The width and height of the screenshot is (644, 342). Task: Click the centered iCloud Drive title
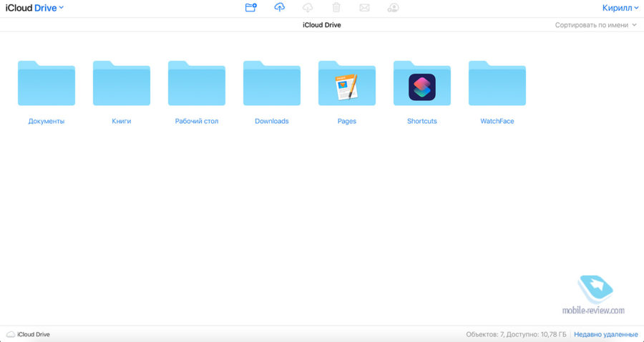point(322,25)
